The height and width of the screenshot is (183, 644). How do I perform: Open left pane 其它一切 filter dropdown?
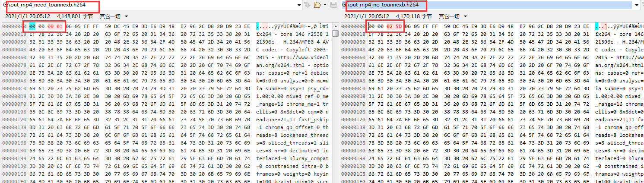coord(114,16)
